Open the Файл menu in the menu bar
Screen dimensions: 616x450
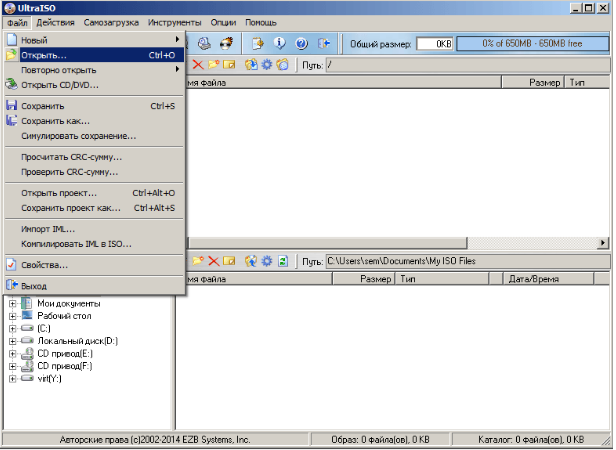(x=17, y=22)
